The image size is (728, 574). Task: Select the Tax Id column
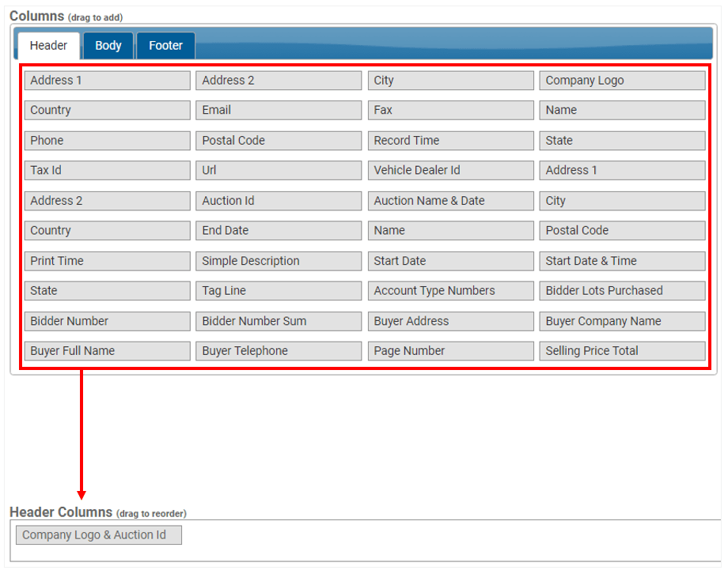click(x=107, y=170)
